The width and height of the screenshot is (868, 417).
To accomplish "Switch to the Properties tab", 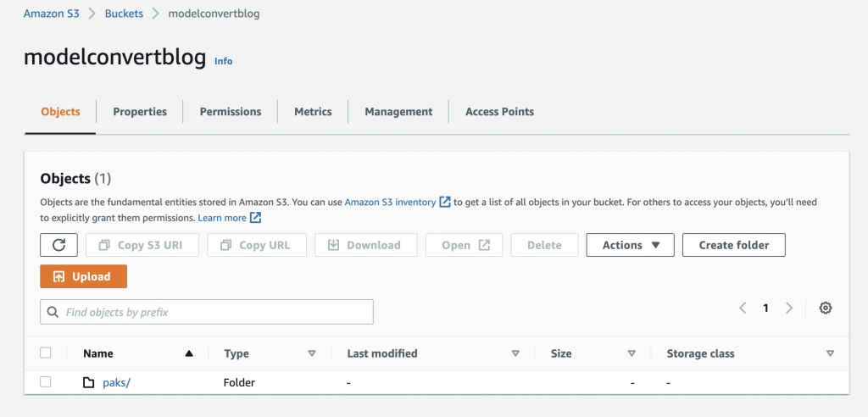I will click(x=140, y=112).
